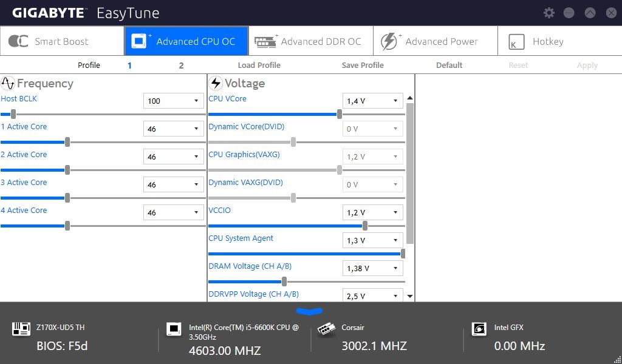Click the Reset button

pos(518,66)
